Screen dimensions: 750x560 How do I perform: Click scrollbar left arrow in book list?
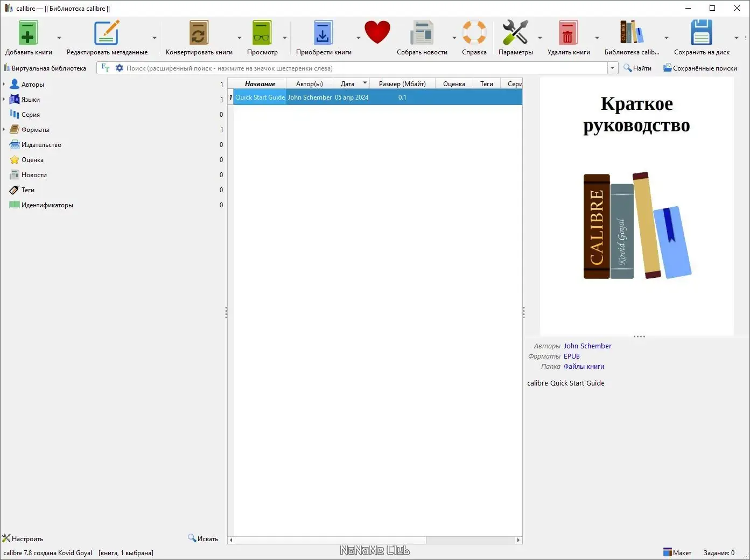coord(232,540)
